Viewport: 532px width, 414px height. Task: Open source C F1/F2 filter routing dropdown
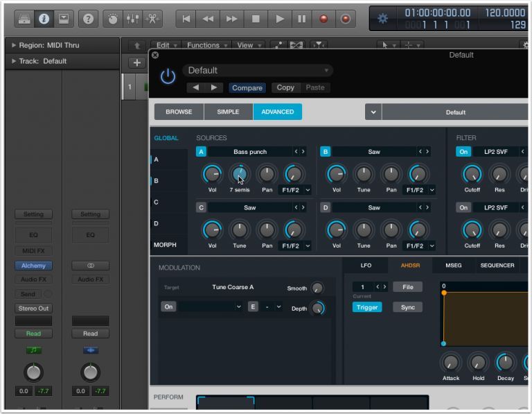(x=294, y=245)
